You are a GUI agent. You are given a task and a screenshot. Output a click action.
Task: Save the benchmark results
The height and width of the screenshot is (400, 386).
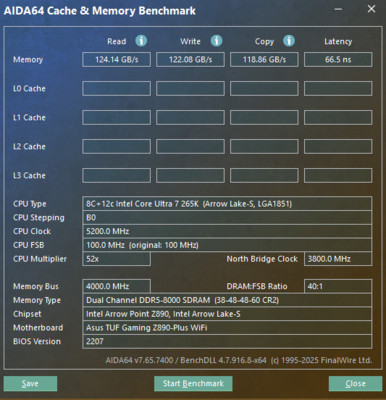30,384
